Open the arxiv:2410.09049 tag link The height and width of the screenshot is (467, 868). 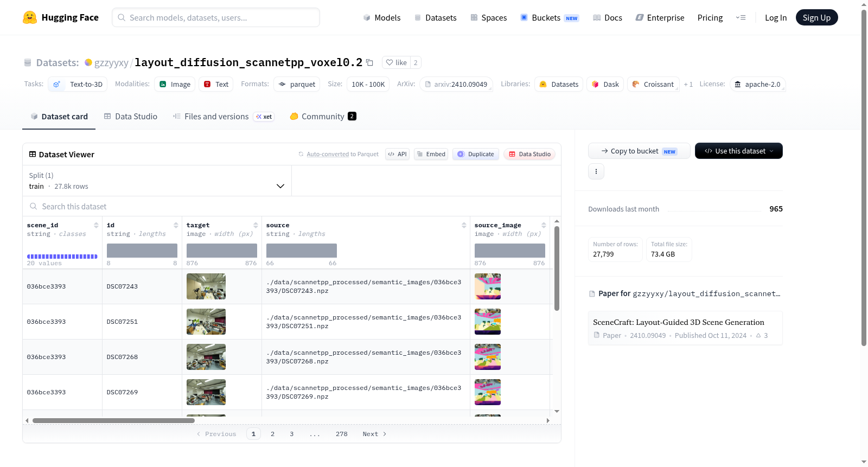tap(456, 84)
